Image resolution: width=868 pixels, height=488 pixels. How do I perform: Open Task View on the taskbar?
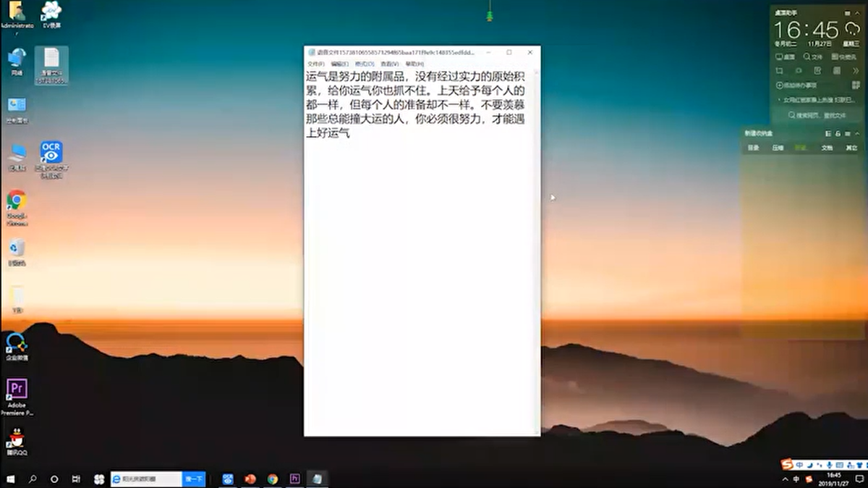tap(76, 479)
